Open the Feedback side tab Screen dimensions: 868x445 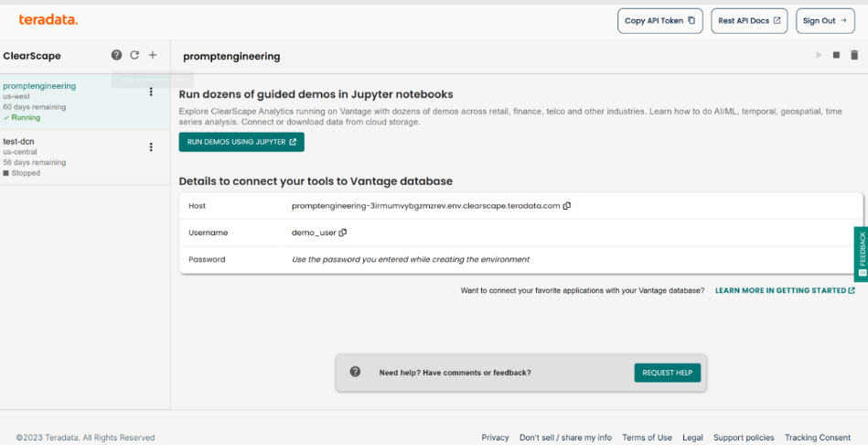click(x=861, y=254)
